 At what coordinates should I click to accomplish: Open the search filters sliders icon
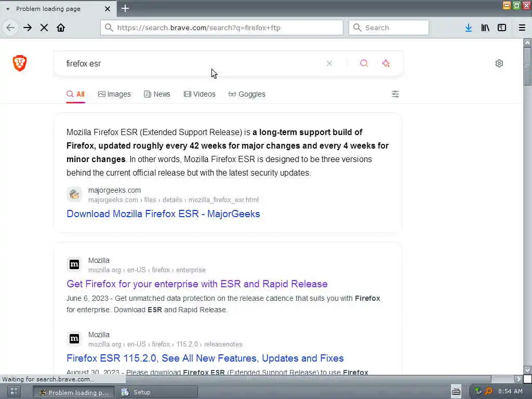point(395,94)
